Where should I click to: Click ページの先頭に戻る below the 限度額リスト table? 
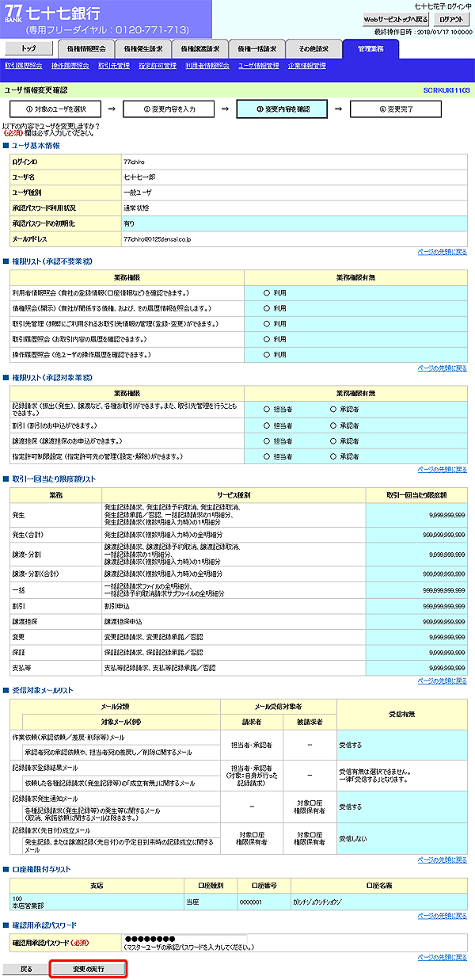click(442, 681)
